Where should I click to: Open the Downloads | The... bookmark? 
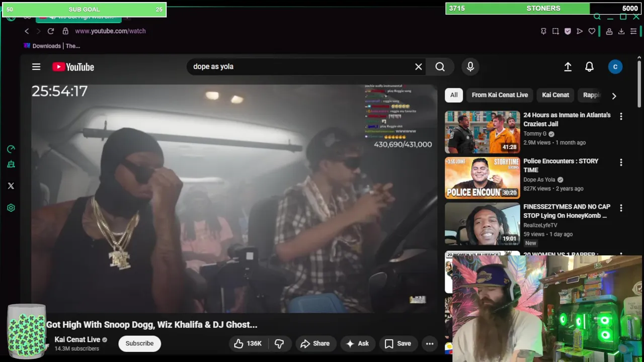(52, 46)
